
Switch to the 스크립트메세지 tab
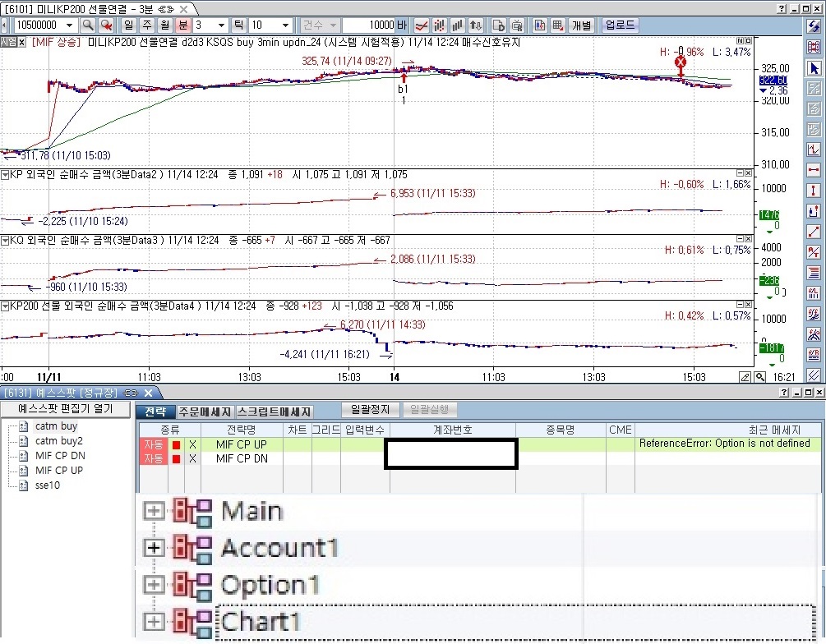[274, 412]
